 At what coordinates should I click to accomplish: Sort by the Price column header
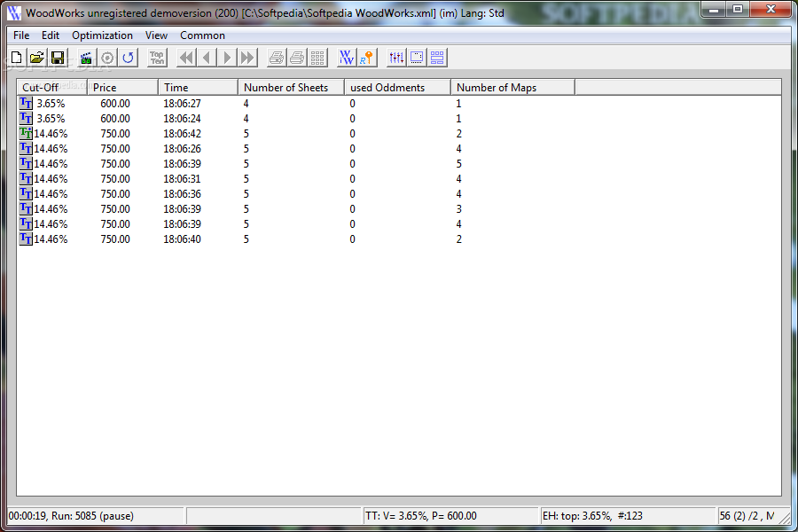122,87
